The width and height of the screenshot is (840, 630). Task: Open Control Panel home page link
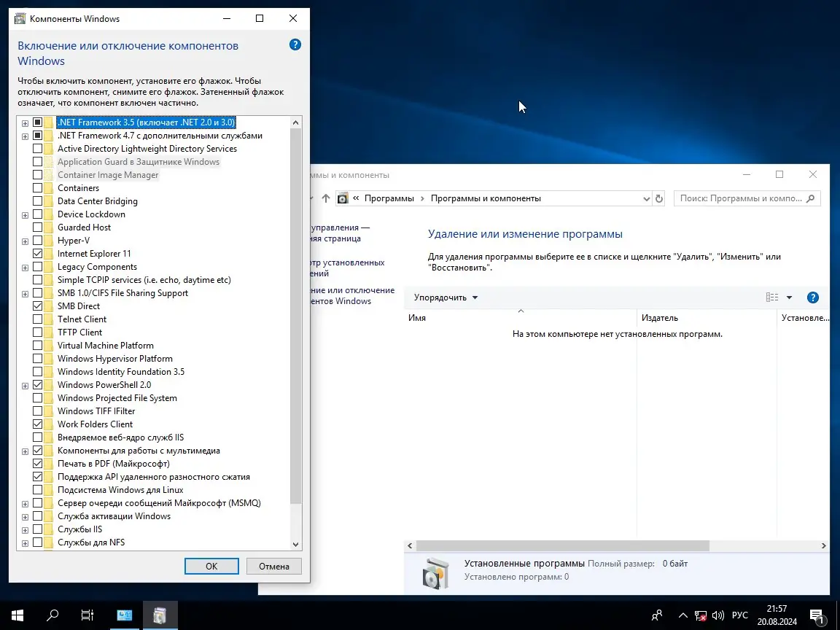(340, 233)
